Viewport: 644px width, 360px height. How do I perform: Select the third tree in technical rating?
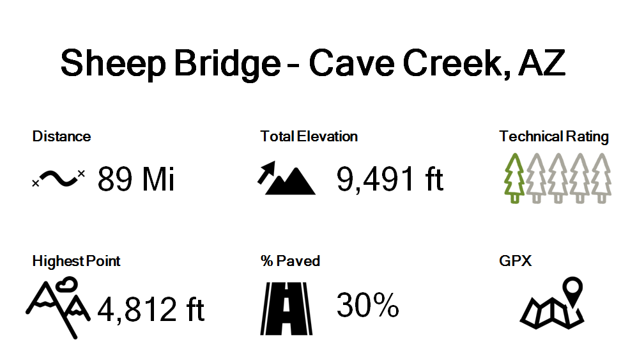click(x=558, y=178)
